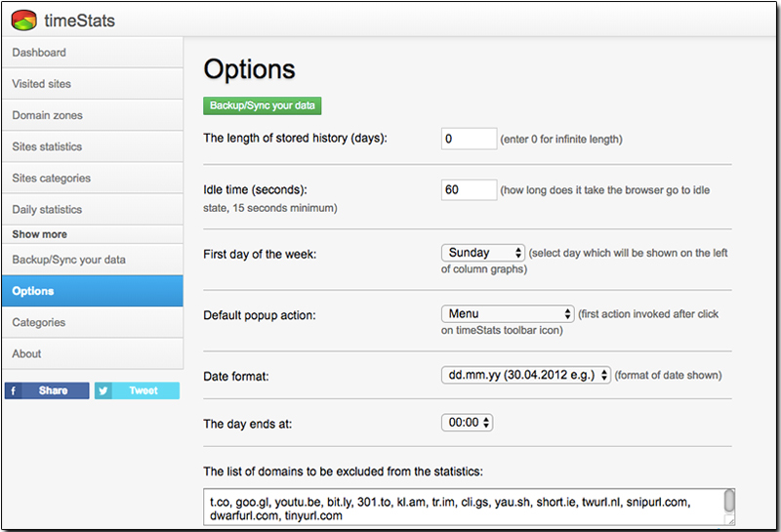Open the Visited sites section

click(93, 84)
